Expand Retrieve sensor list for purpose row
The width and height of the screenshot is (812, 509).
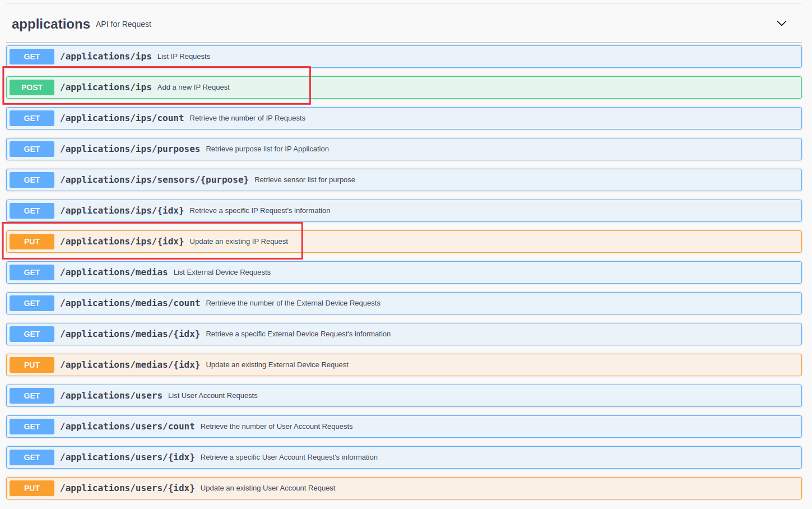tap(304, 180)
